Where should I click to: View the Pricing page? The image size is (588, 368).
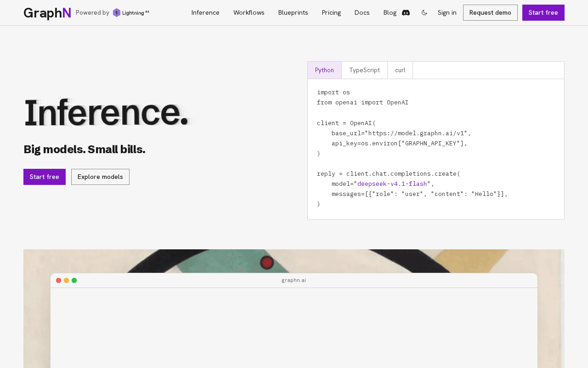pyautogui.click(x=331, y=13)
